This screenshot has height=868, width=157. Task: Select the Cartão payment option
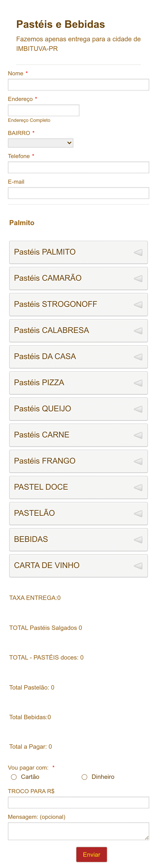coord(14,777)
